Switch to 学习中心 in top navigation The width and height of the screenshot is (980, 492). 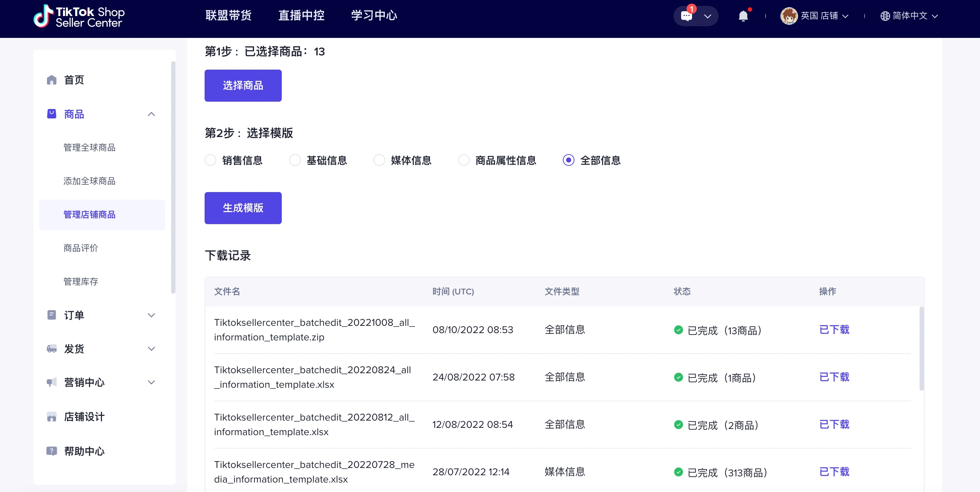pyautogui.click(x=374, y=16)
